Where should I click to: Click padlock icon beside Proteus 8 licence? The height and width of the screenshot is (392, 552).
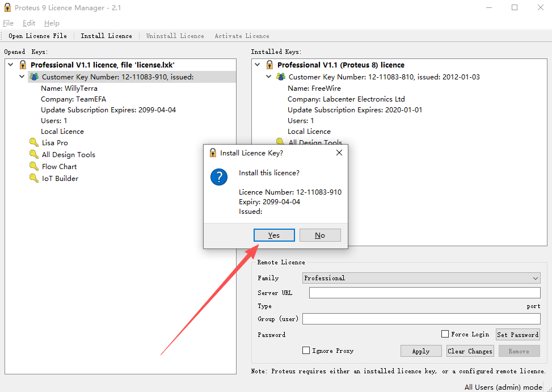(x=269, y=65)
